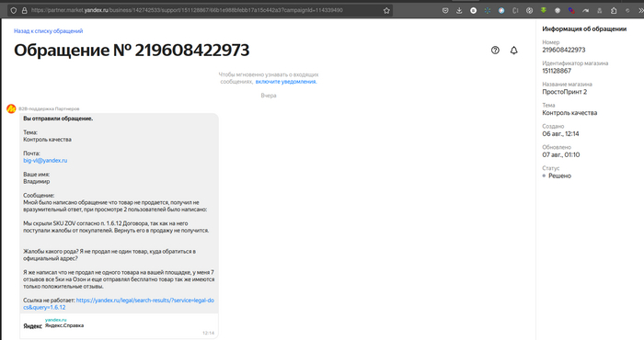Click sender name "B2B-поддержка Партнеров"
This screenshot has width=644, height=340.
[x=49, y=108]
